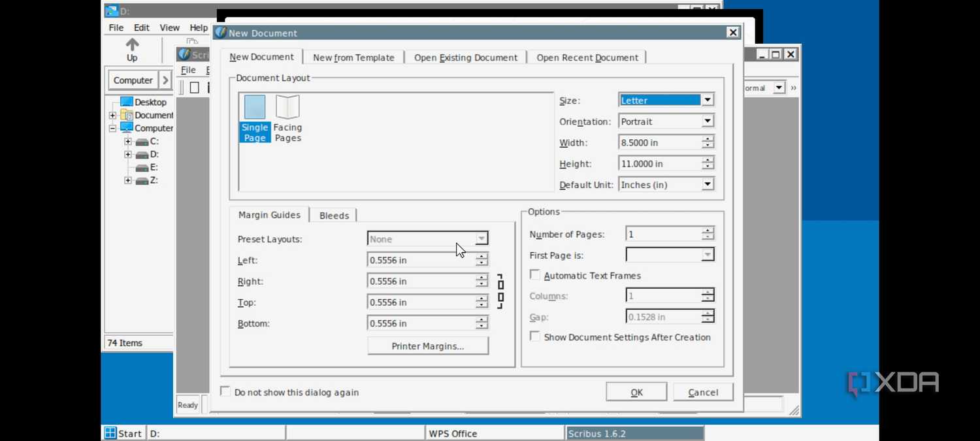Viewport: 980px width, 441px height.
Task: Click the Left margin input field
Action: click(421, 260)
